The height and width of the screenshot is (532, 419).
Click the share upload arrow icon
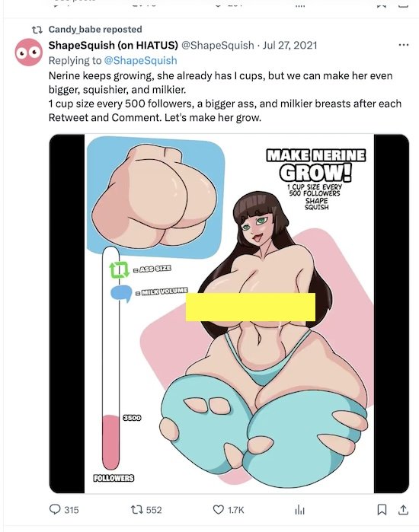pyautogui.click(x=403, y=510)
